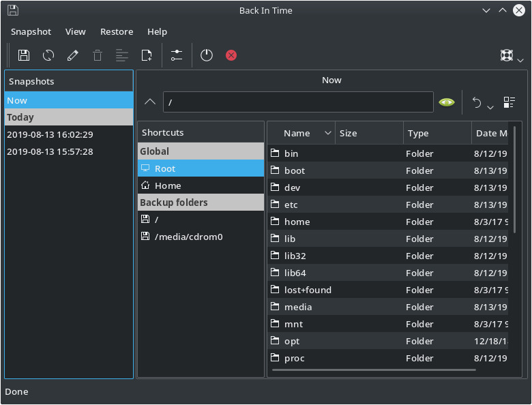Viewport: 532px width, 405px height.
Task: Go up one folder level
Action: [x=150, y=102]
